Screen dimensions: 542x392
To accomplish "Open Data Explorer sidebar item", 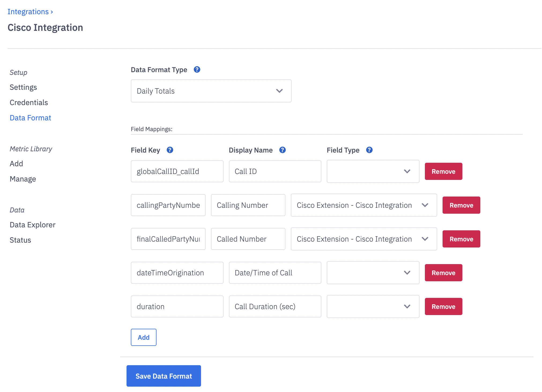I will (32, 225).
